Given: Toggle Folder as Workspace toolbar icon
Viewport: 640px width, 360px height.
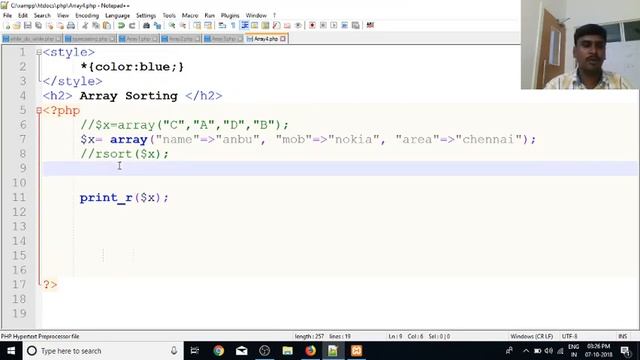Looking at the screenshot, I should pyautogui.click(x=287, y=26).
